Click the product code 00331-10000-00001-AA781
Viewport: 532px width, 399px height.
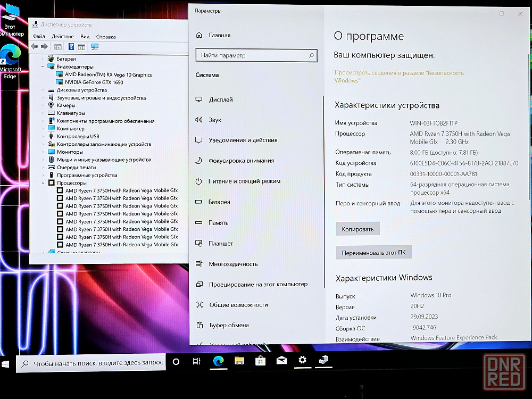pos(444,174)
